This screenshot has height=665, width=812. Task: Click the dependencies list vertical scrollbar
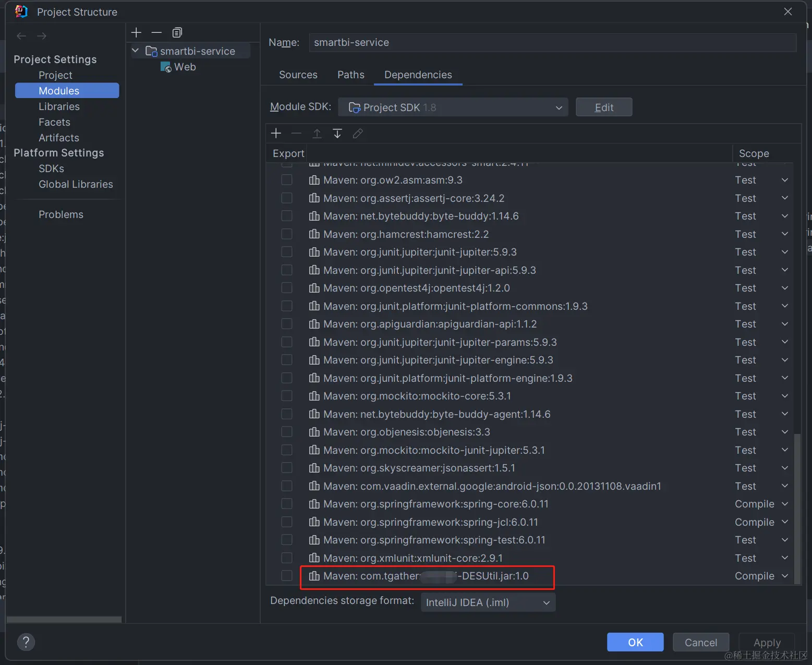797,509
